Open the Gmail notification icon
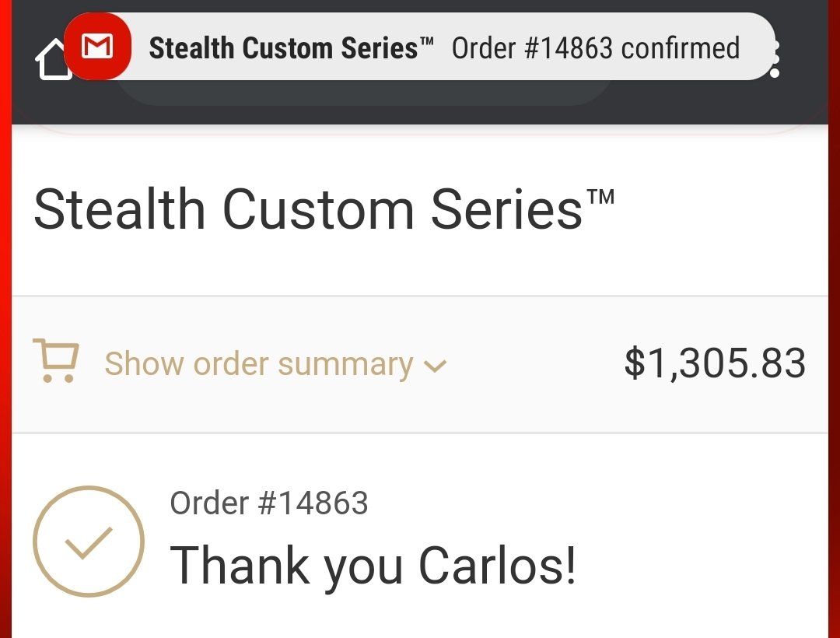 97,47
